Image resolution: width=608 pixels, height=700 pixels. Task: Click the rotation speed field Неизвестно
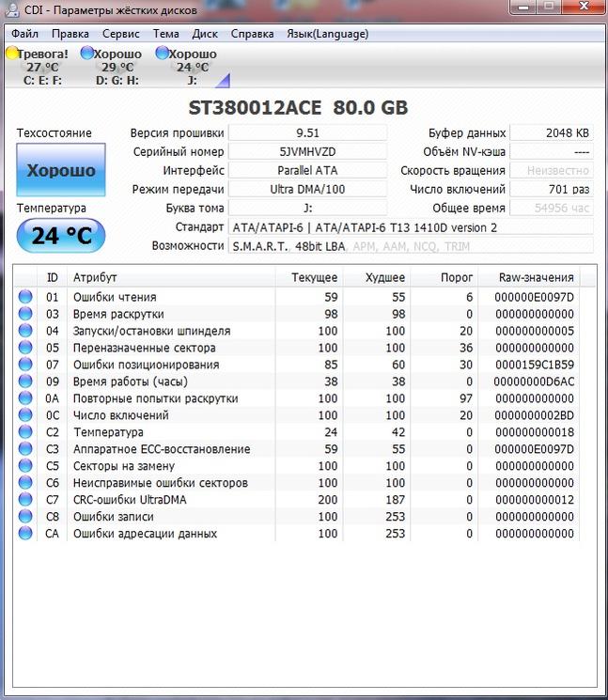(x=552, y=170)
